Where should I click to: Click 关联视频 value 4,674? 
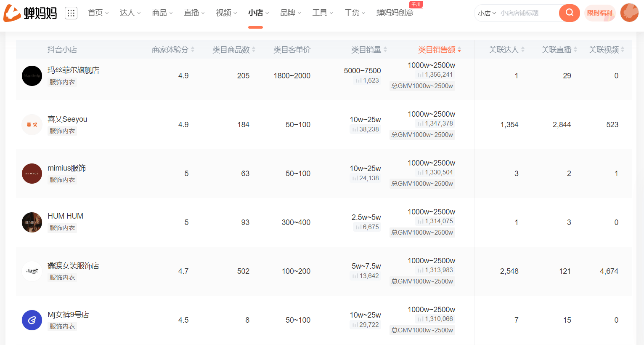[609, 271]
